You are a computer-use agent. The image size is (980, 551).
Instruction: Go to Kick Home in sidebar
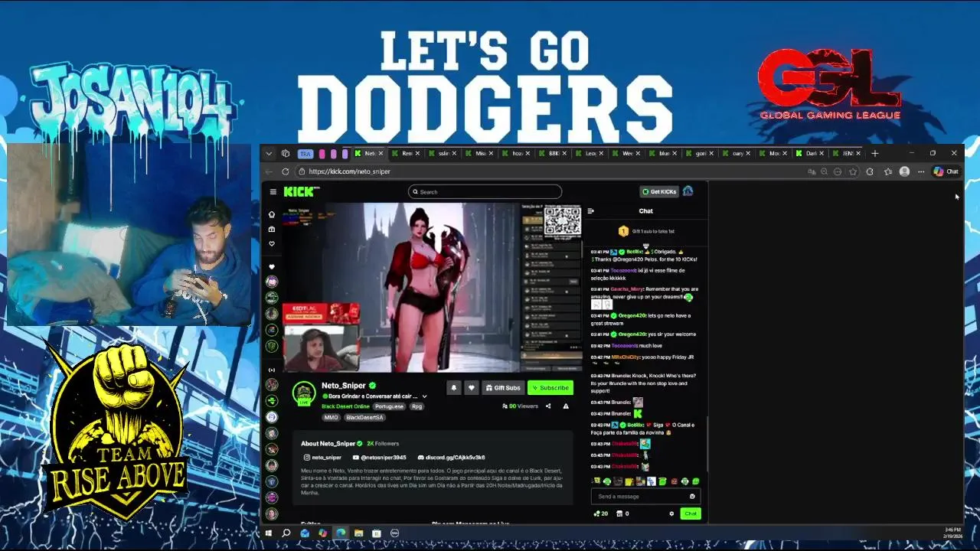pyautogui.click(x=272, y=214)
